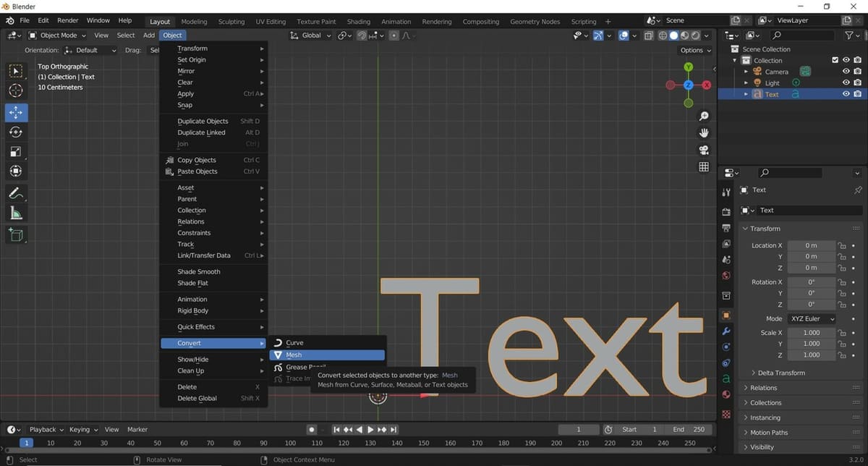Activate the Annotate tool
The image size is (868, 466).
(x=16, y=193)
